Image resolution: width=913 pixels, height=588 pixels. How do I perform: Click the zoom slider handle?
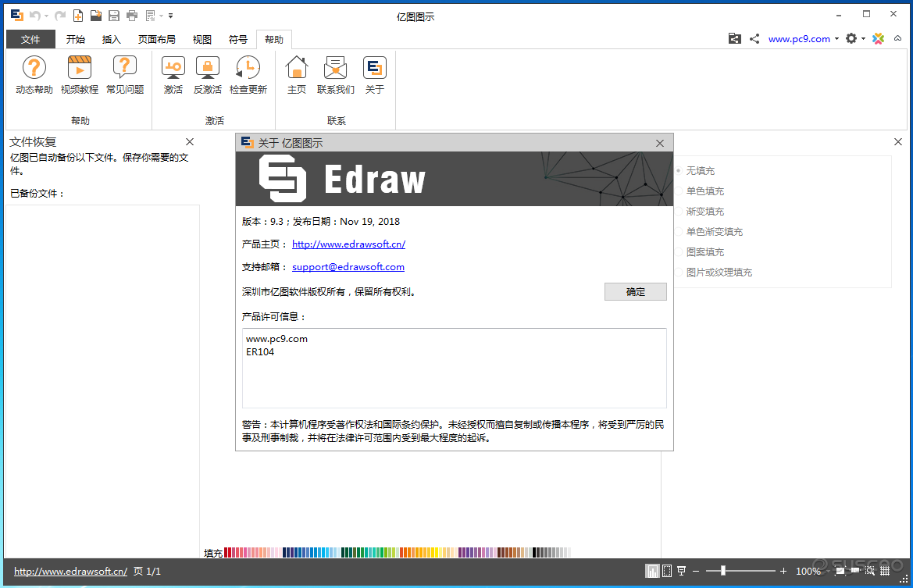click(723, 571)
